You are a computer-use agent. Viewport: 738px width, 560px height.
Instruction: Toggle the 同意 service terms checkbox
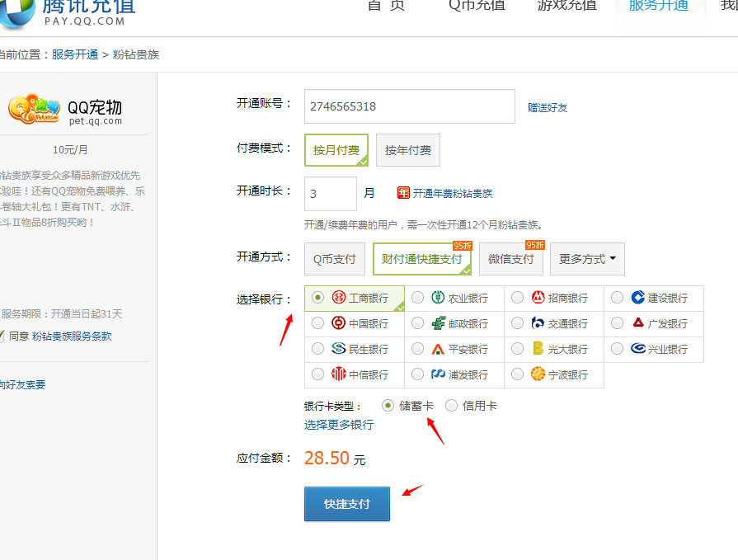2,336
